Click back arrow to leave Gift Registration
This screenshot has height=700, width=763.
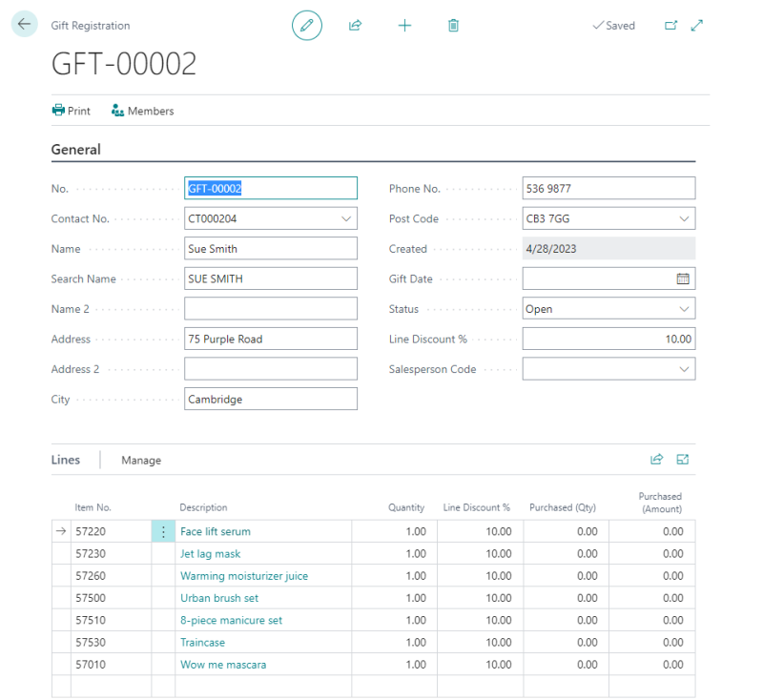click(x=23, y=24)
